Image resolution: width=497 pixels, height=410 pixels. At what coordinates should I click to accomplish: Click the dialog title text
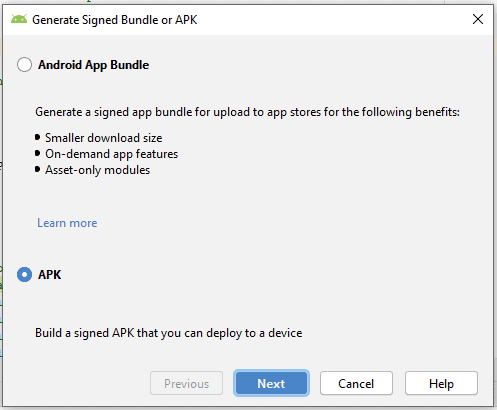(115, 20)
